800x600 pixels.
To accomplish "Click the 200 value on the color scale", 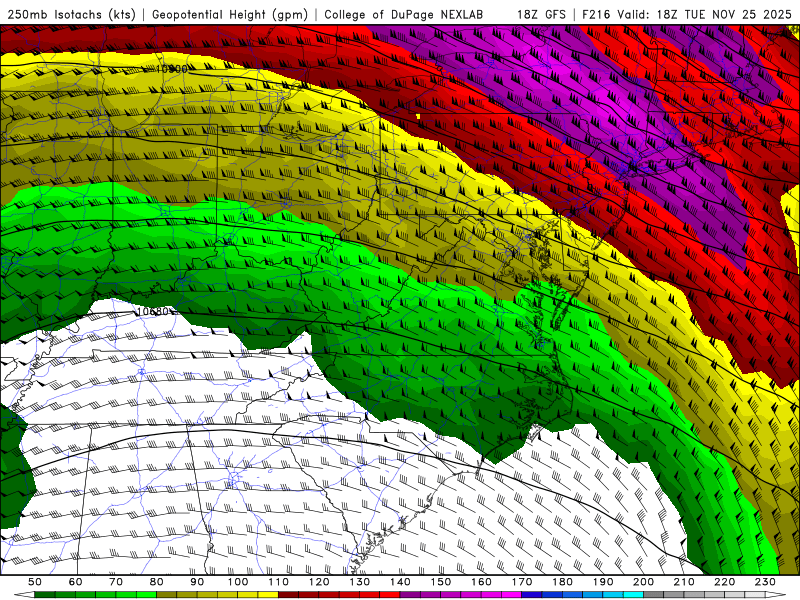I will click(x=643, y=582).
